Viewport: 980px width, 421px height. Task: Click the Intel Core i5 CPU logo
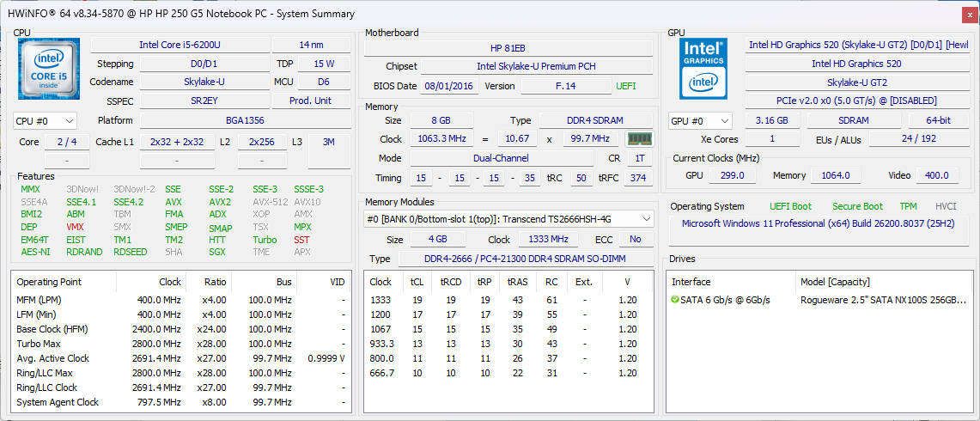(49, 68)
